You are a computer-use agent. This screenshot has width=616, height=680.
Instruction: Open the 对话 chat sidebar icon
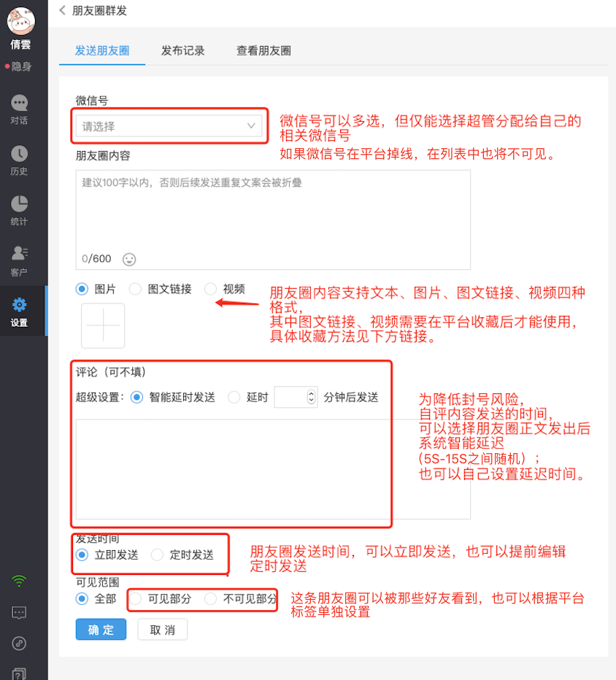click(19, 103)
